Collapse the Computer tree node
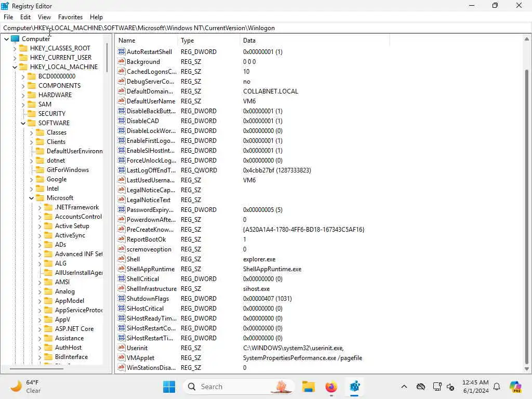532x399 pixels. coord(6,39)
